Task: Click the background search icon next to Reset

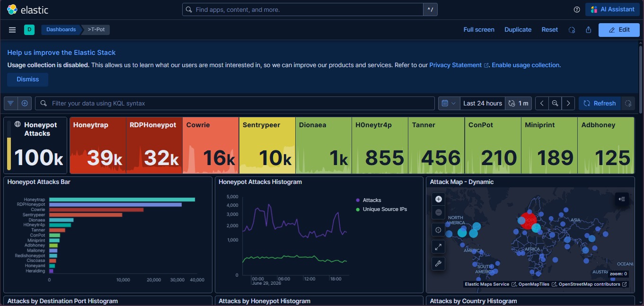Action: pyautogui.click(x=572, y=30)
